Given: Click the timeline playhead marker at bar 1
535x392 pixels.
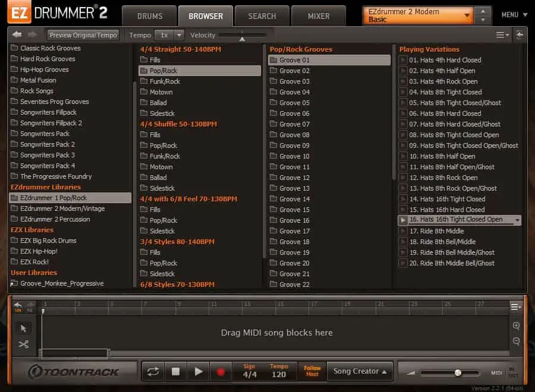Looking at the screenshot, I should click(43, 311).
